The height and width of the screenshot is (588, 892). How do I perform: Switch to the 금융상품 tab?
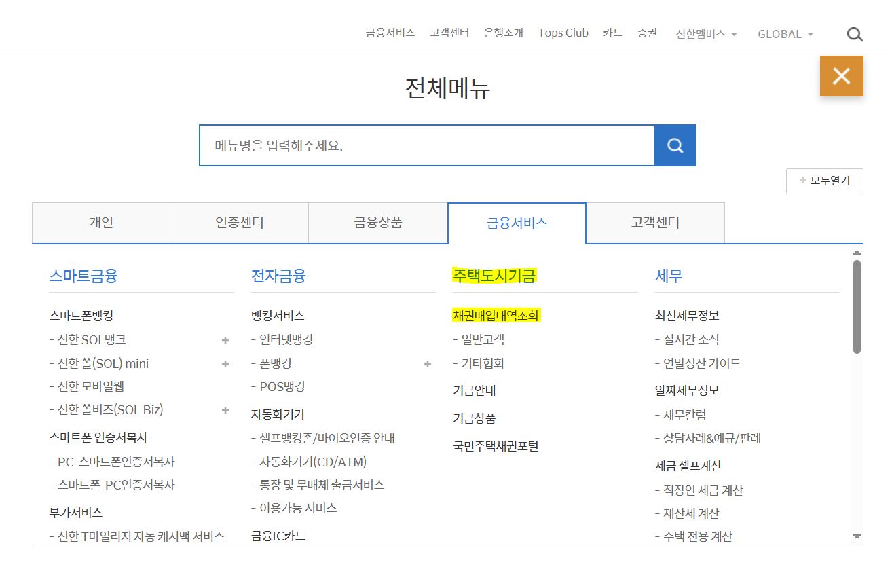click(x=377, y=223)
